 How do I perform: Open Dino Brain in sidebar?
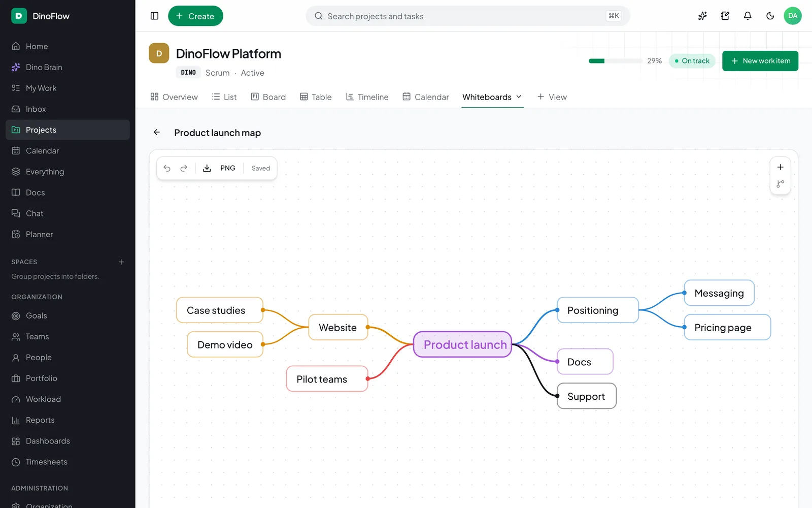(x=67, y=67)
